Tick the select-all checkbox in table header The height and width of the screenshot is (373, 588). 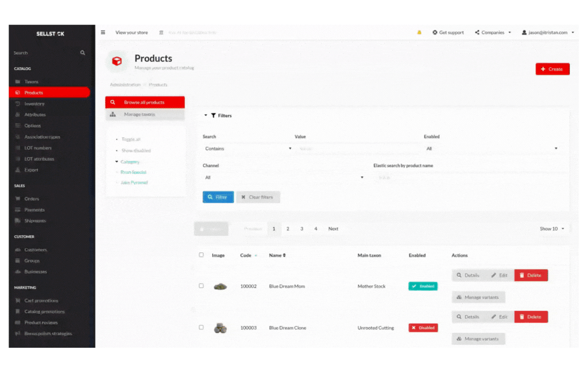[x=201, y=255]
